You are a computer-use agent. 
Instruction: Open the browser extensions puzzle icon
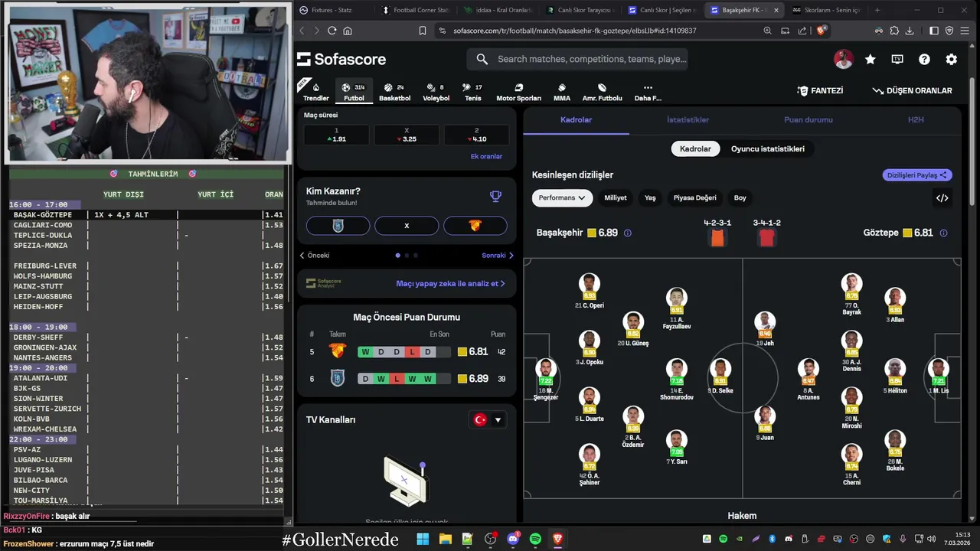[x=893, y=31]
